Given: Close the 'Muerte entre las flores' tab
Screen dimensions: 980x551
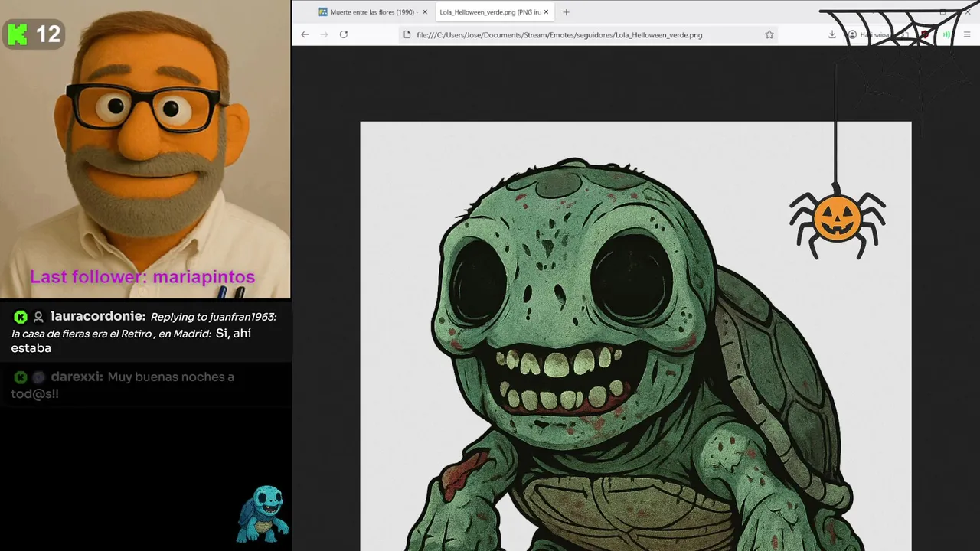Looking at the screenshot, I should click(425, 12).
